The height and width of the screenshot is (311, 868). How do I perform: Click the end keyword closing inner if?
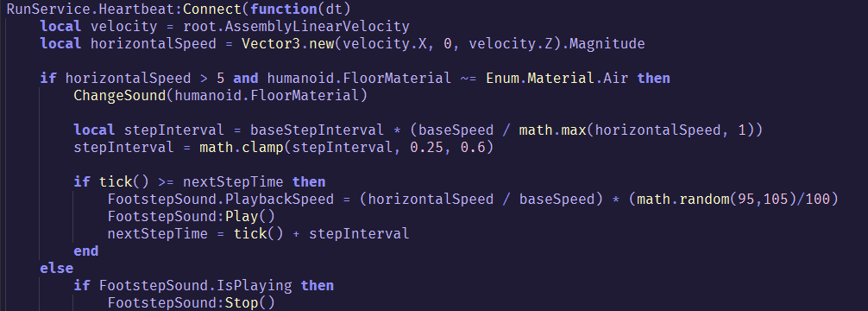pyautogui.click(x=86, y=251)
